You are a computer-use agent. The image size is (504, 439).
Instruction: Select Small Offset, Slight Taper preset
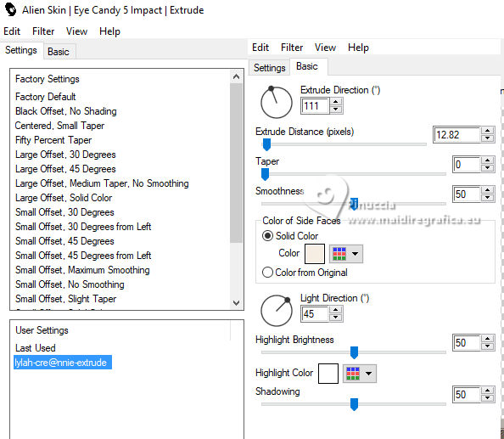tap(66, 299)
